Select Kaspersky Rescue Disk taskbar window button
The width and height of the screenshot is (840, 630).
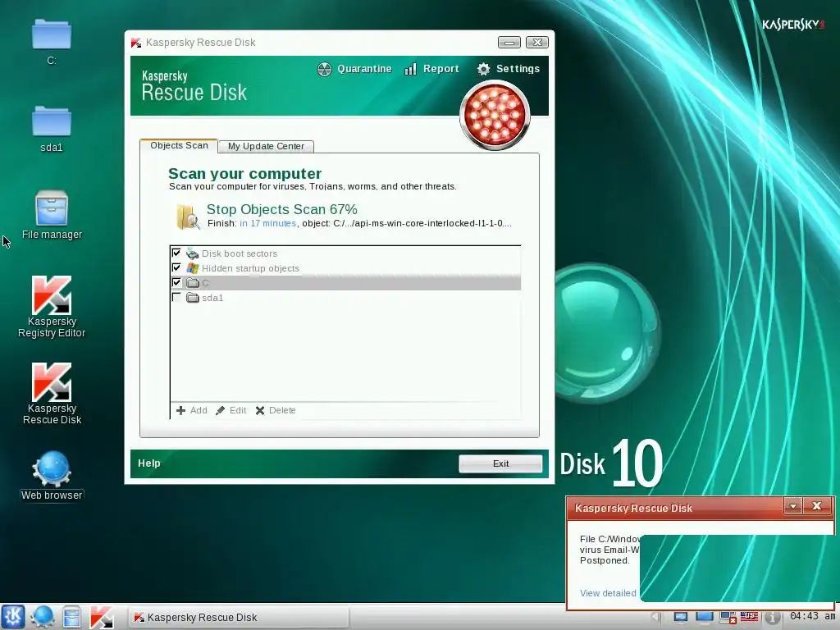(x=239, y=617)
